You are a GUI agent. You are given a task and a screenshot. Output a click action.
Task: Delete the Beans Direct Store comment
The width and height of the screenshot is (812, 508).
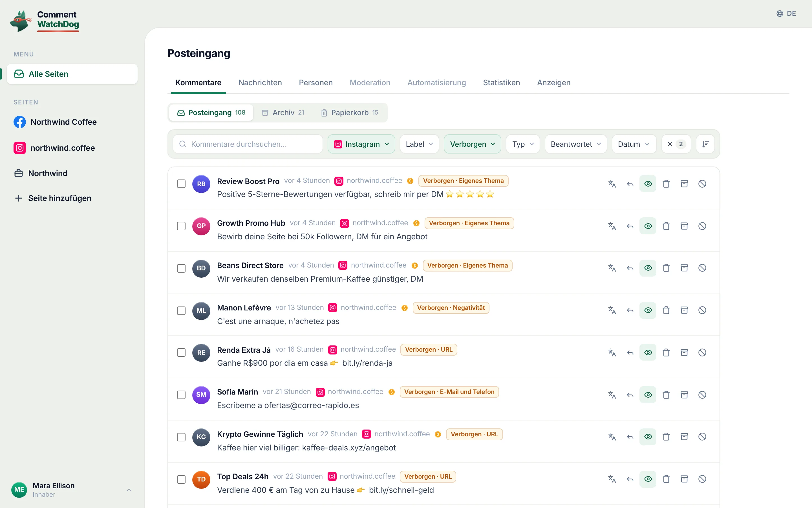tap(666, 268)
